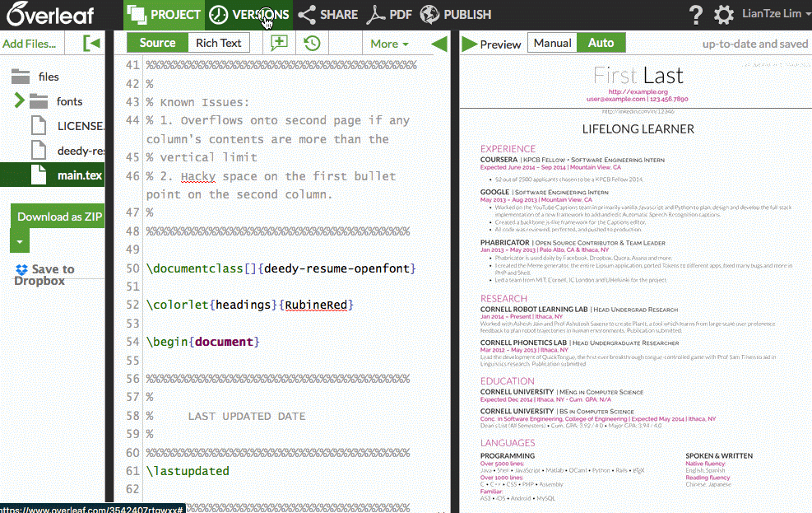Open the help question mark icon
Screen dimensions: 812x513
[x=696, y=15]
